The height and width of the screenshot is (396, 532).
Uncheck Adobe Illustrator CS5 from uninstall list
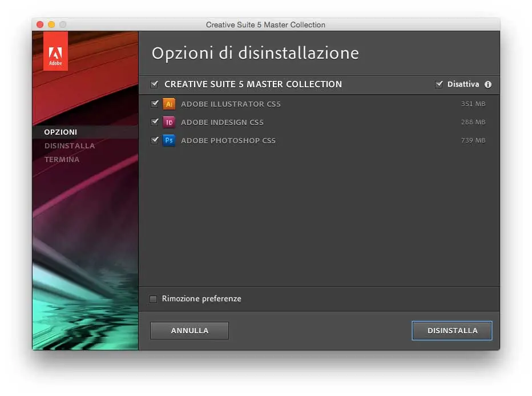point(154,104)
